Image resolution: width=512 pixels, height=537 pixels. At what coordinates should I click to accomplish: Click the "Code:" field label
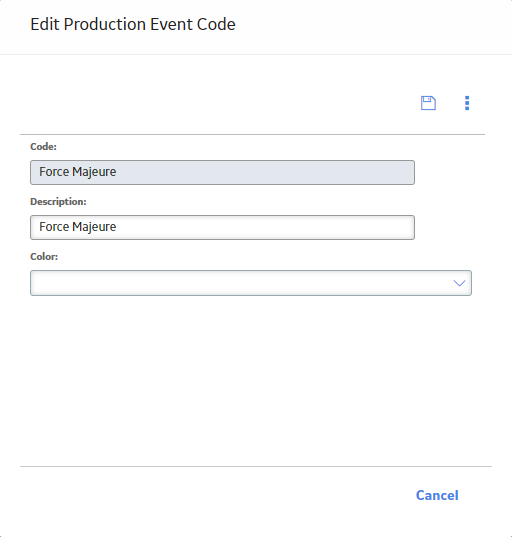click(43, 147)
